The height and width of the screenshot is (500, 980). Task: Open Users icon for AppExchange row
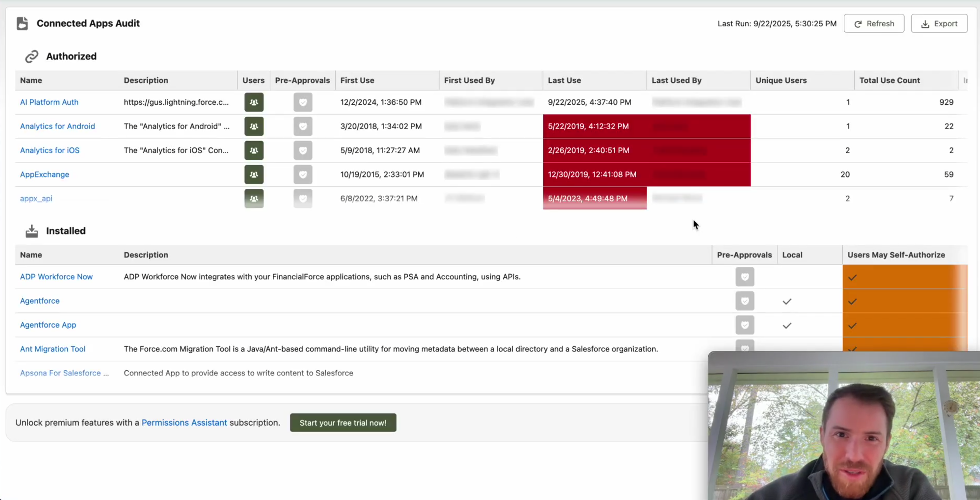(254, 175)
